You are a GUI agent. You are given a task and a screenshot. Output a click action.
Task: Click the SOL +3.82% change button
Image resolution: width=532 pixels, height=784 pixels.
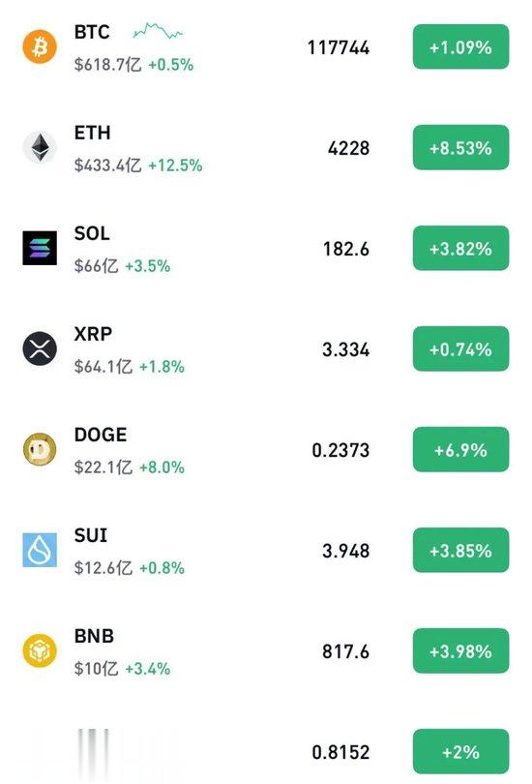click(460, 248)
